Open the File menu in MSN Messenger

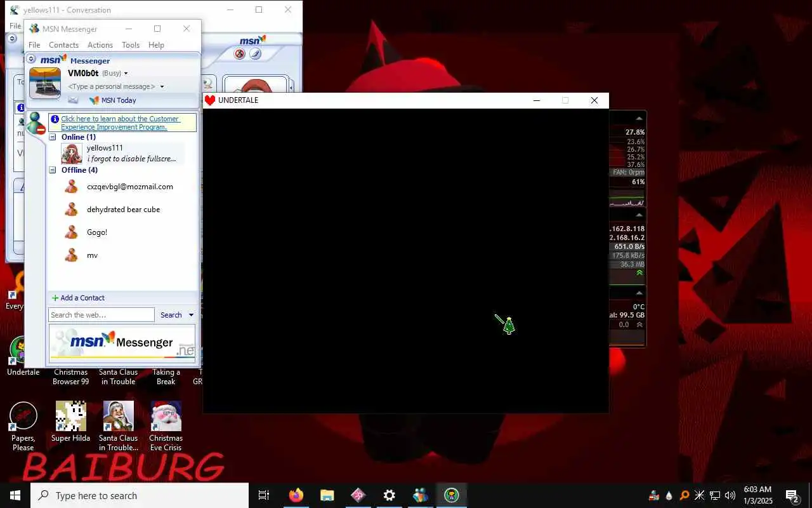click(x=34, y=45)
